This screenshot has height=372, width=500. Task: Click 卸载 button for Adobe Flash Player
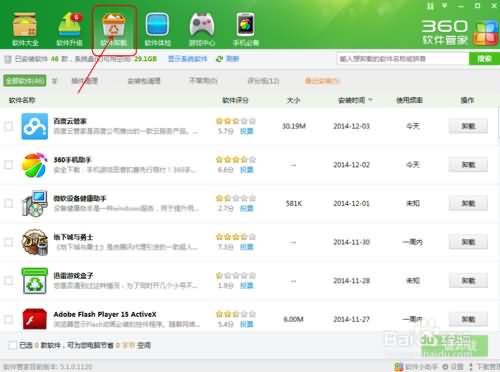pos(468,319)
